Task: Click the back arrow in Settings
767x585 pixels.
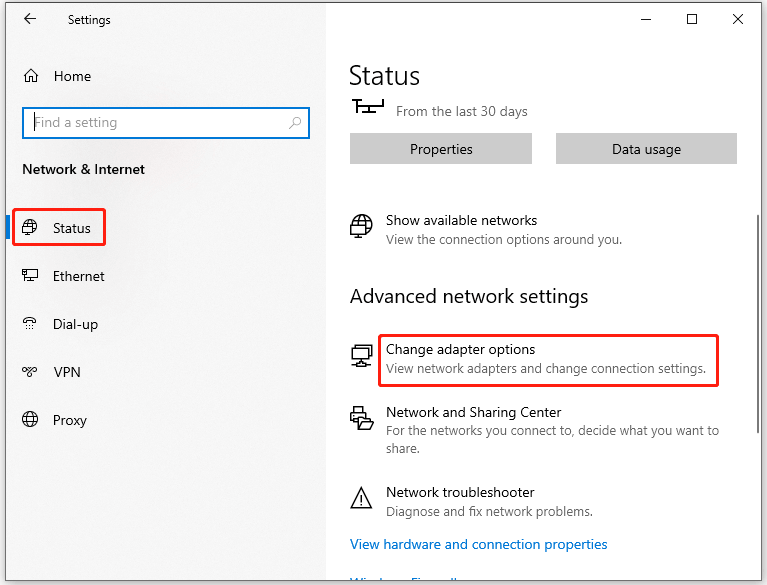Action: coord(30,19)
